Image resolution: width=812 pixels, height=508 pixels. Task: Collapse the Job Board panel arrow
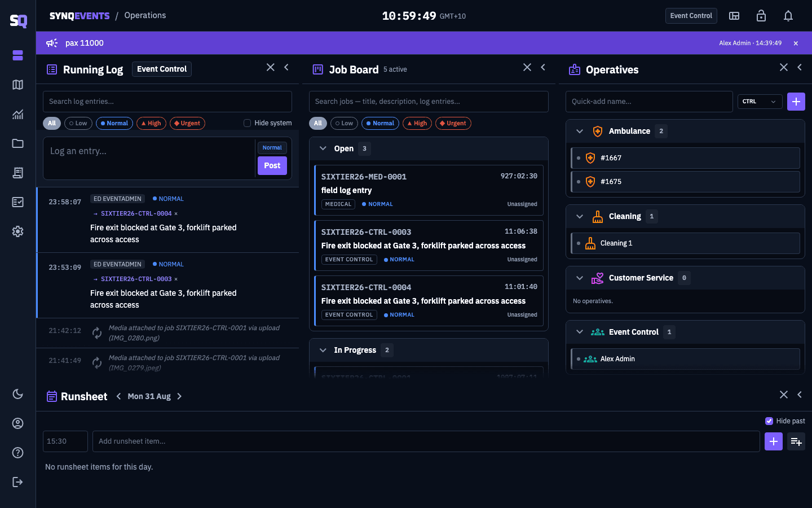click(x=543, y=67)
